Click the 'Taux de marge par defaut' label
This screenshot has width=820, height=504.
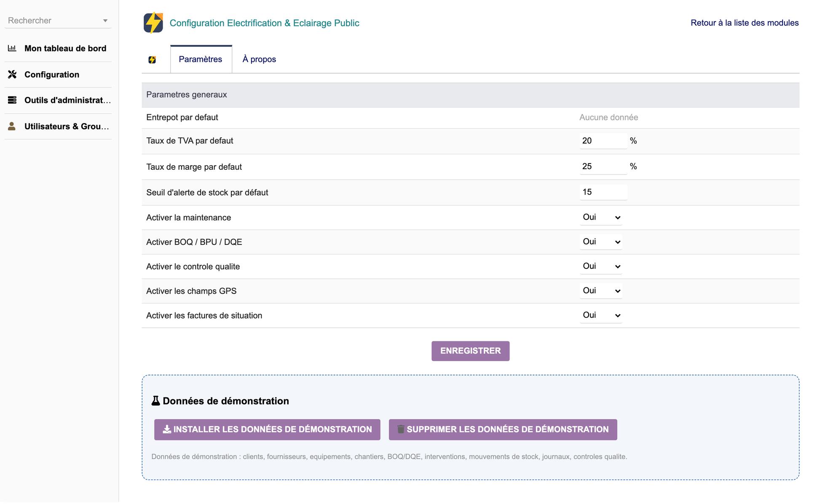click(x=194, y=167)
